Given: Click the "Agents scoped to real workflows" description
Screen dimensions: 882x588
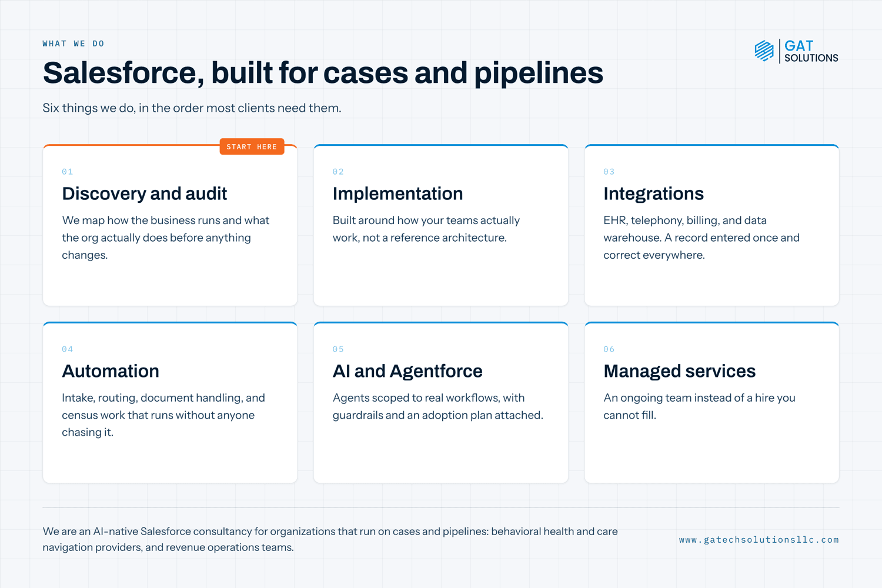Looking at the screenshot, I should tap(438, 406).
